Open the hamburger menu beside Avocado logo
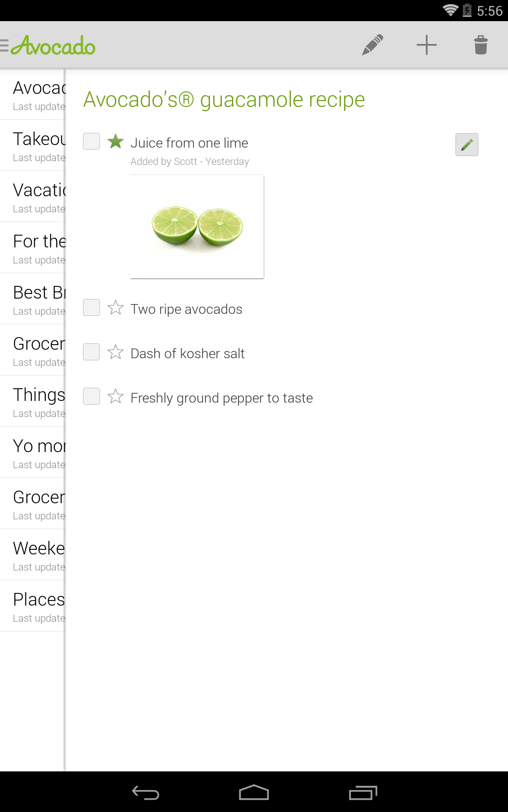The image size is (508, 812). click(5, 45)
